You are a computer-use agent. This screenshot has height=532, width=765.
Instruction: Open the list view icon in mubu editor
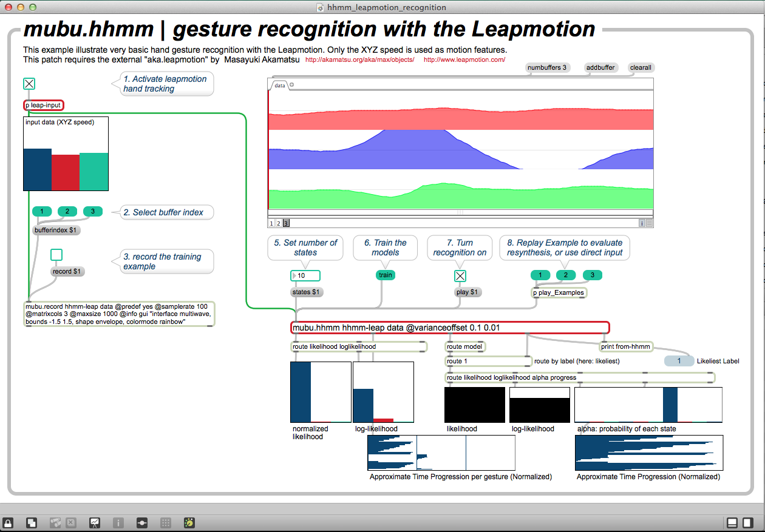[649, 223]
